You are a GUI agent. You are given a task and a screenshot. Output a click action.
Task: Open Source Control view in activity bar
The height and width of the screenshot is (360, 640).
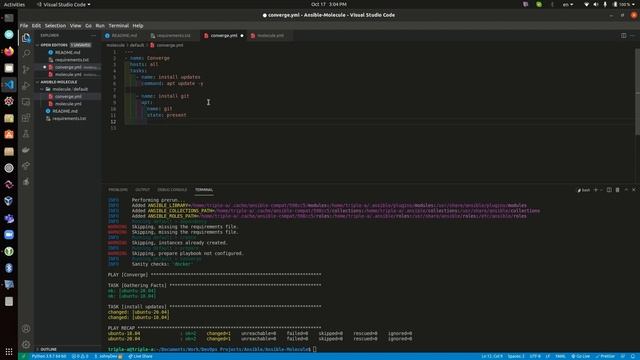pos(26,69)
